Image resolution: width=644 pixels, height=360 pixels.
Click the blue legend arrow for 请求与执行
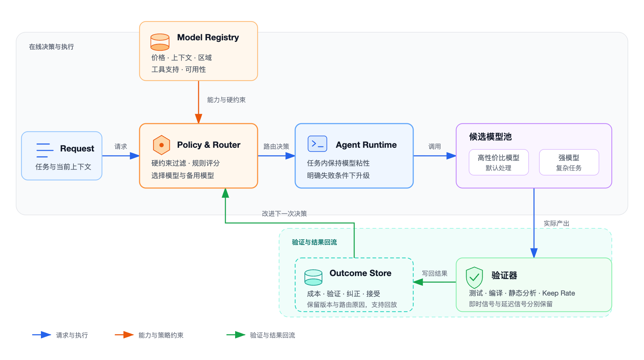pyautogui.click(x=42, y=335)
